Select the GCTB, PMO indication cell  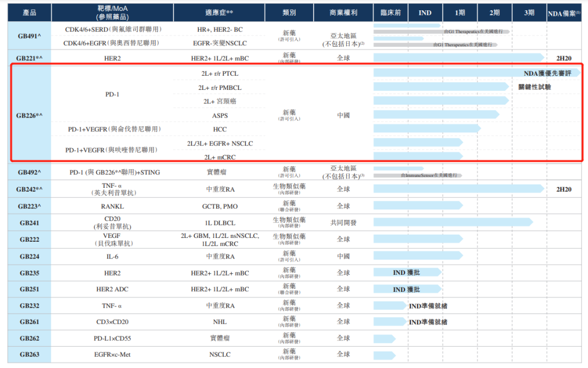[219, 206]
